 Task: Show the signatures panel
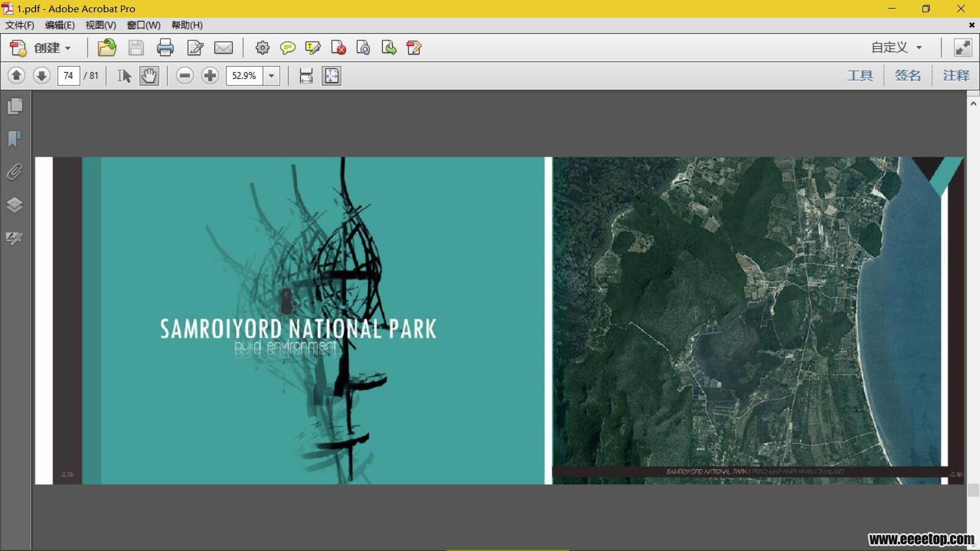pyautogui.click(x=15, y=238)
